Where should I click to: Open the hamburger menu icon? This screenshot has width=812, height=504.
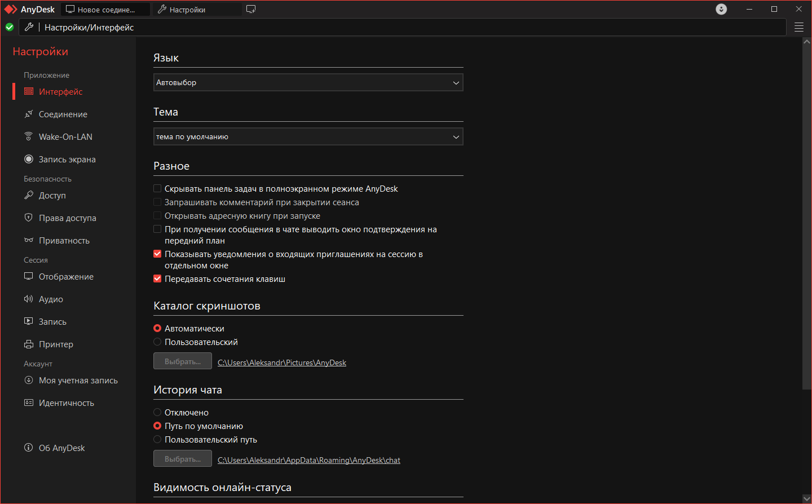[799, 27]
